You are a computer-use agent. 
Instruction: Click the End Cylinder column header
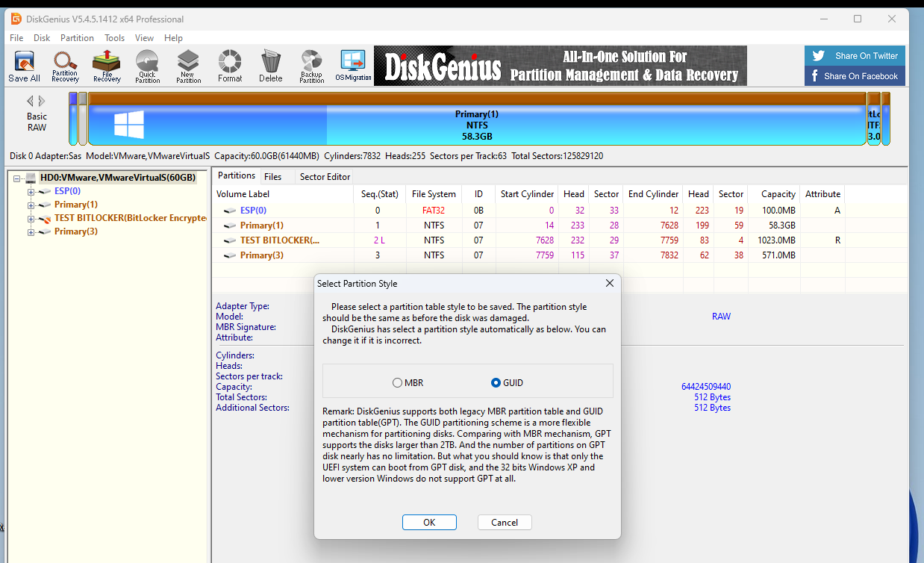(x=654, y=194)
